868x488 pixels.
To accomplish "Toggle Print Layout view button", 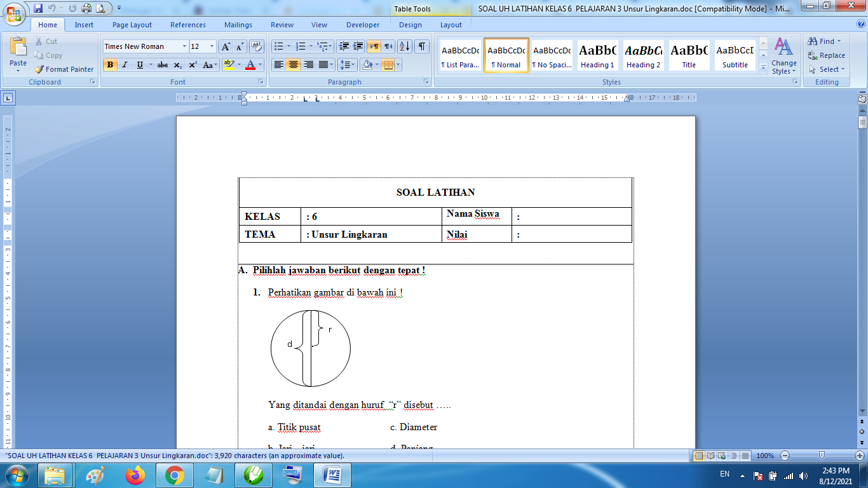I will pyautogui.click(x=700, y=456).
